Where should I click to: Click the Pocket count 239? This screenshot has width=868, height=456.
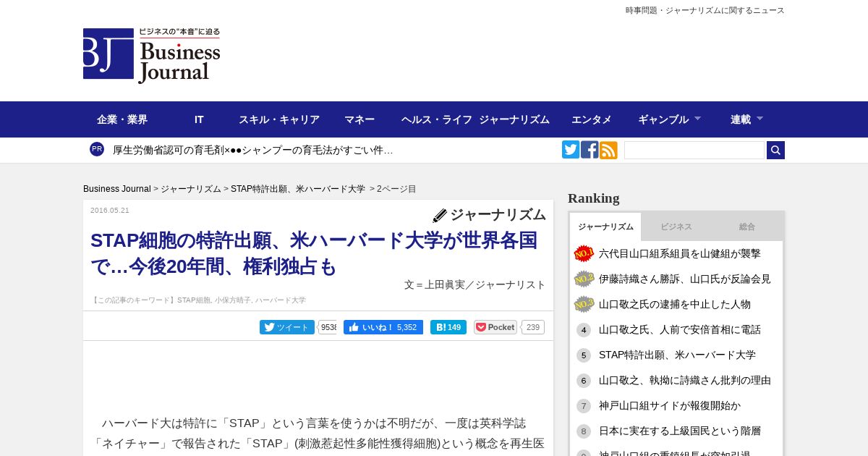pos(533,327)
